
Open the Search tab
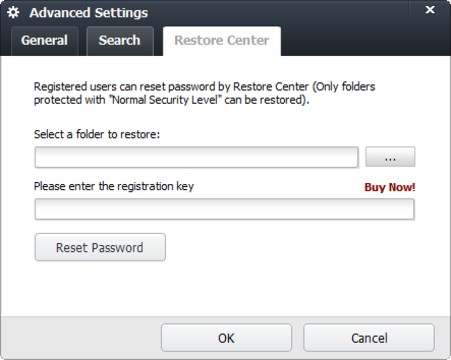pyautogui.click(x=120, y=41)
